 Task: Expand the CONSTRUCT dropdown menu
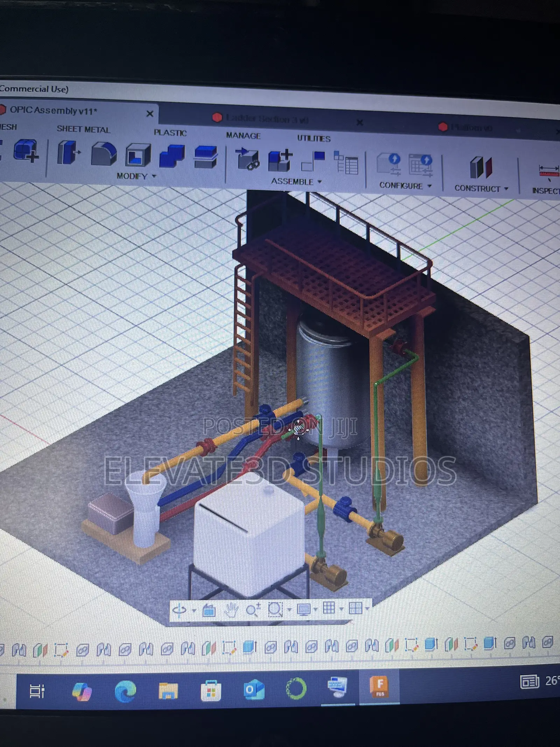481,188
